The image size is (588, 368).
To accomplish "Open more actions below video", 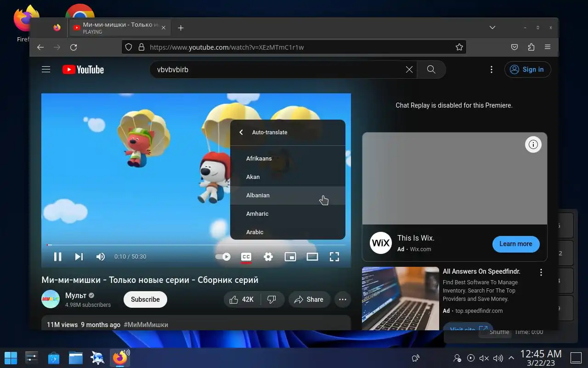I will coord(343,299).
